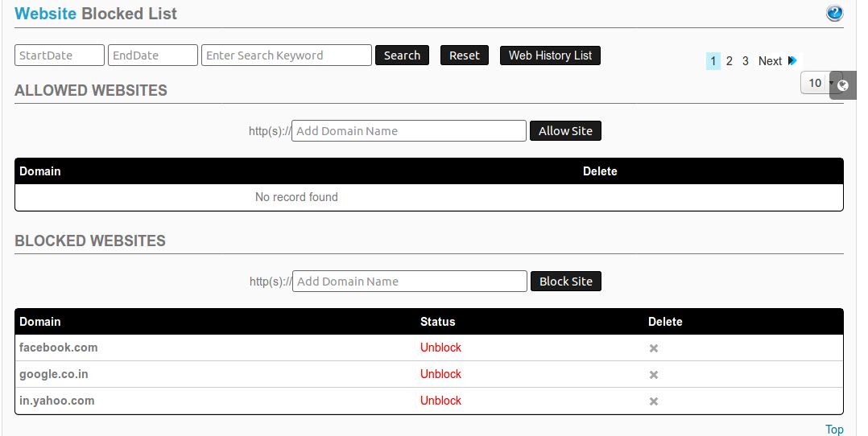
Task: Click the Status column header
Action: pyautogui.click(x=437, y=322)
